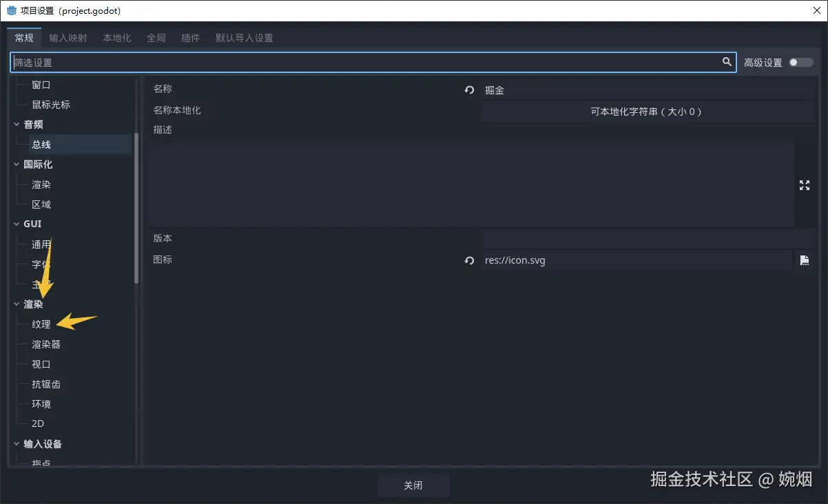
Task: Select 渲染 under 国际化
Action: (41, 185)
